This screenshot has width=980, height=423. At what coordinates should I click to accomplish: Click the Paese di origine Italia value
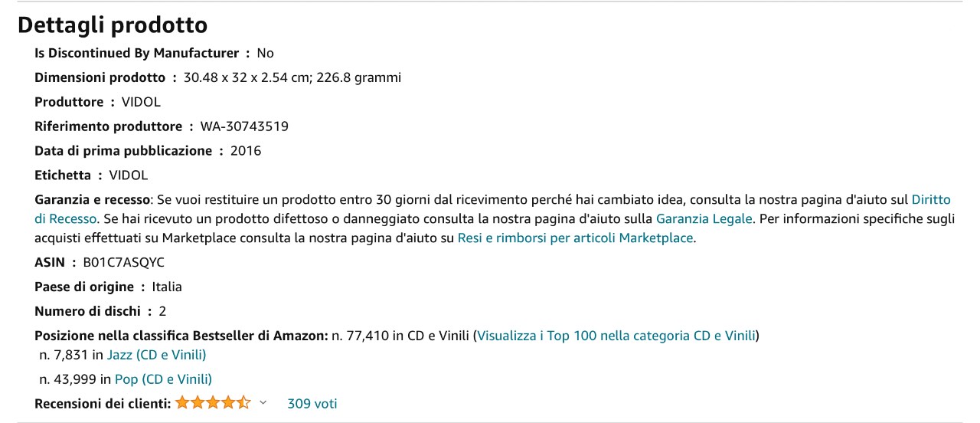[167, 287]
